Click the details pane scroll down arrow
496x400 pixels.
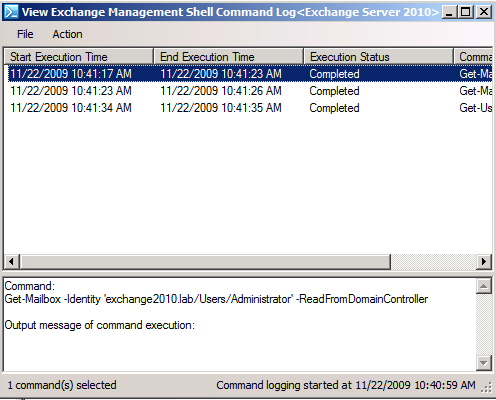click(x=484, y=363)
